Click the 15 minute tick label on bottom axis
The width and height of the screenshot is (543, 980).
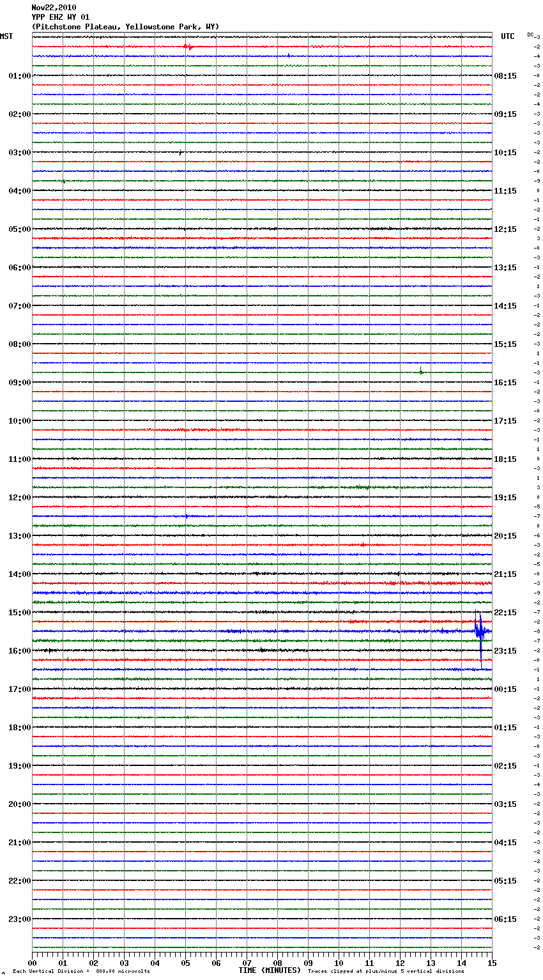pos(492,963)
